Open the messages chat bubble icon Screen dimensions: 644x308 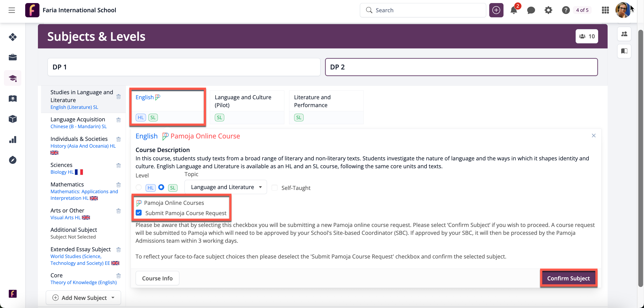[531, 10]
